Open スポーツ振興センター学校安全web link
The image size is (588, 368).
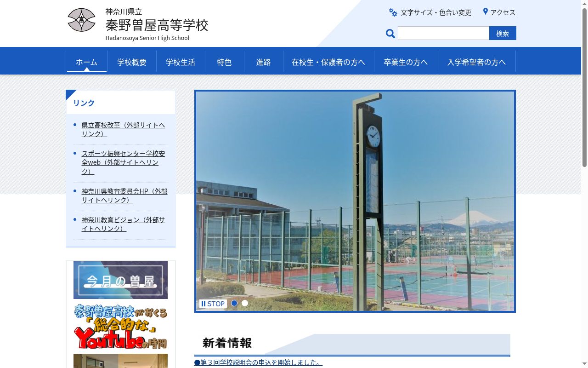[123, 162]
